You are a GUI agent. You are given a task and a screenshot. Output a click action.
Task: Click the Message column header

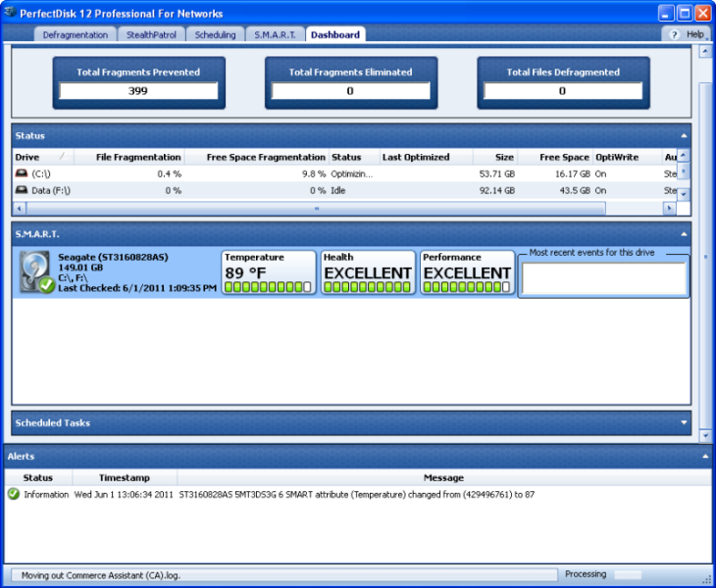coord(443,477)
